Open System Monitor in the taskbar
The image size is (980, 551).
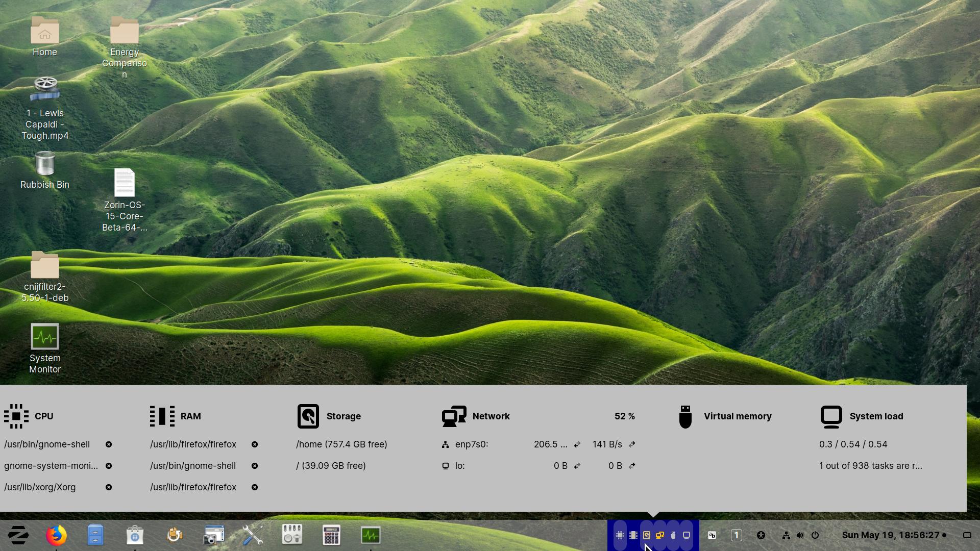coord(371,535)
